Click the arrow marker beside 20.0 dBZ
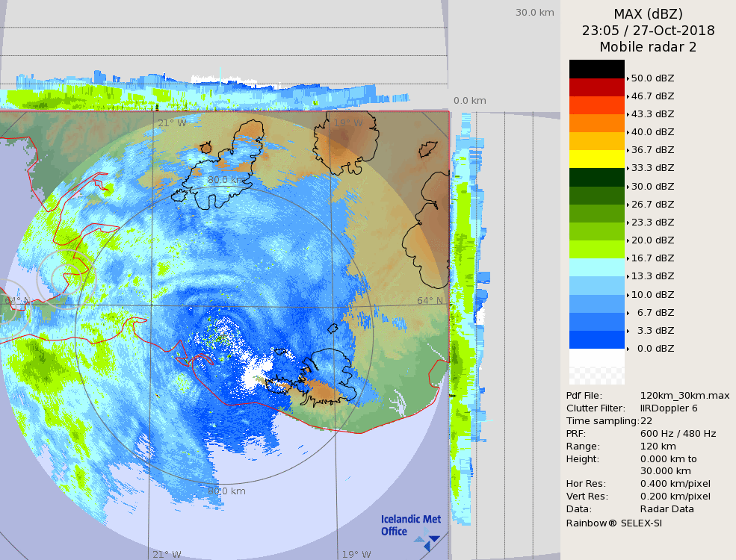The width and height of the screenshot is (736, 560). (x=628, y=240)
